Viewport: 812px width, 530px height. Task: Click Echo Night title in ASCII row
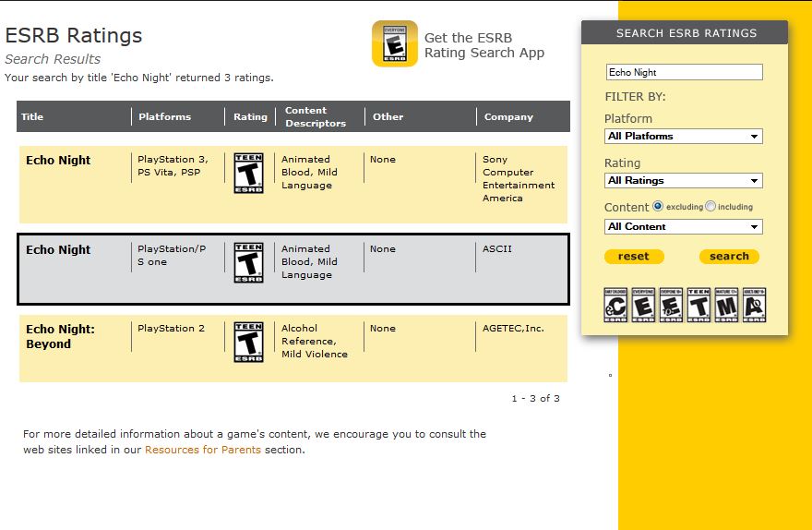pos(58,249)
